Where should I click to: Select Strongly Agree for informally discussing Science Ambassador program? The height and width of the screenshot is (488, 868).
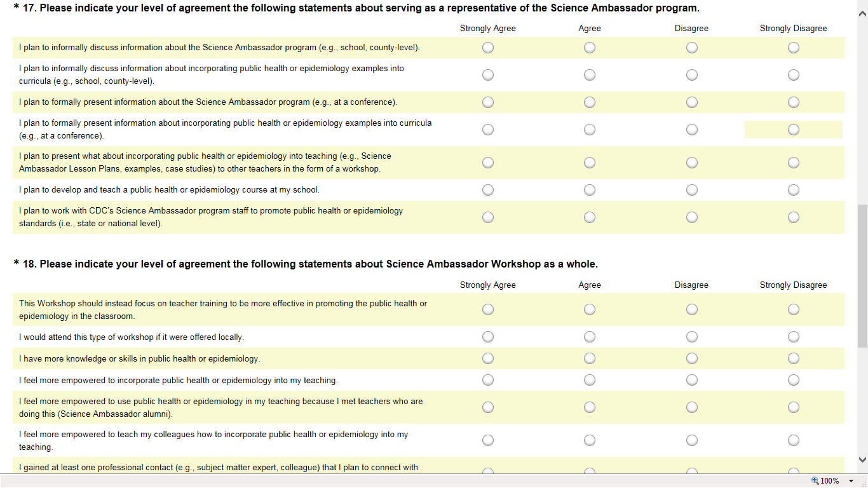click(488, 48)
